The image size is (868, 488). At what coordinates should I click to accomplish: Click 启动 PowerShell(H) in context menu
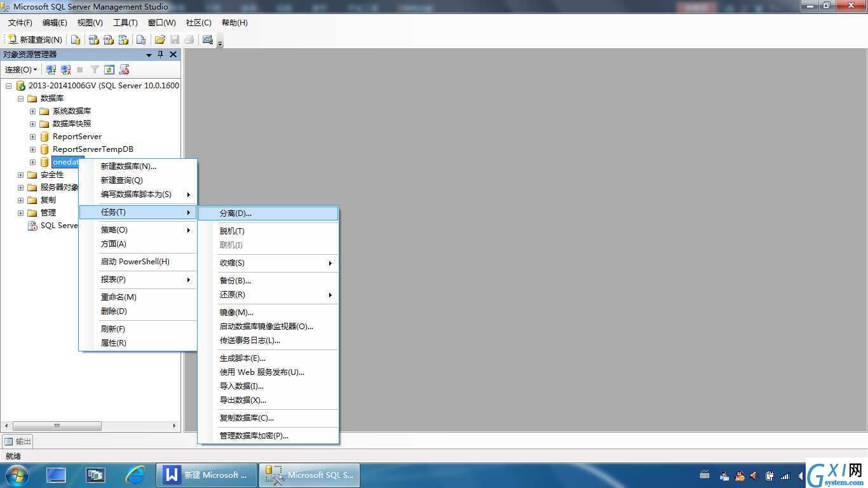[x=138, y=262]
